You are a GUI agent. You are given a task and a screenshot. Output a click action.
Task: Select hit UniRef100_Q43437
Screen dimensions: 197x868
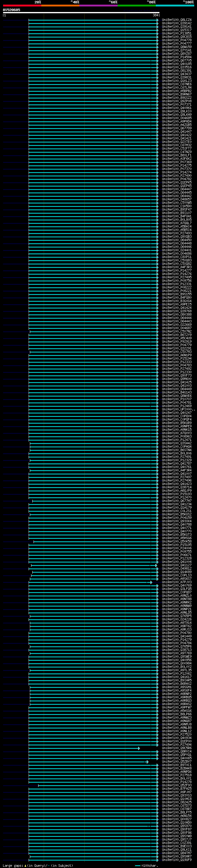(x=176, y=74)
